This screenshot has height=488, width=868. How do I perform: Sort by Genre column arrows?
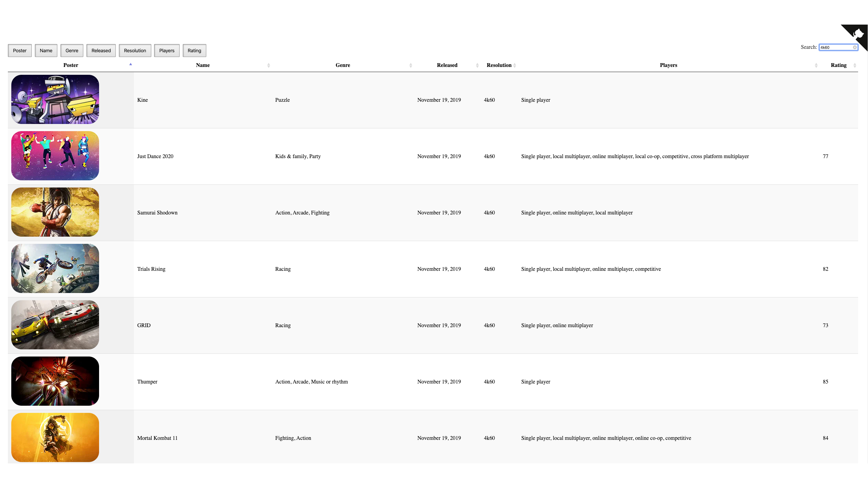point(411,65)
